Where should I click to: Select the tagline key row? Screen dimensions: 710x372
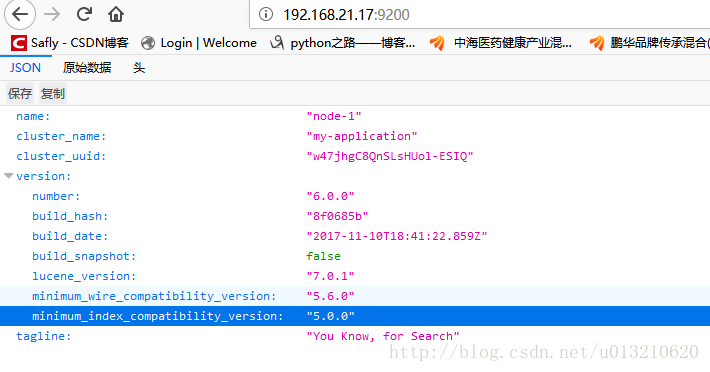[43, 336]
